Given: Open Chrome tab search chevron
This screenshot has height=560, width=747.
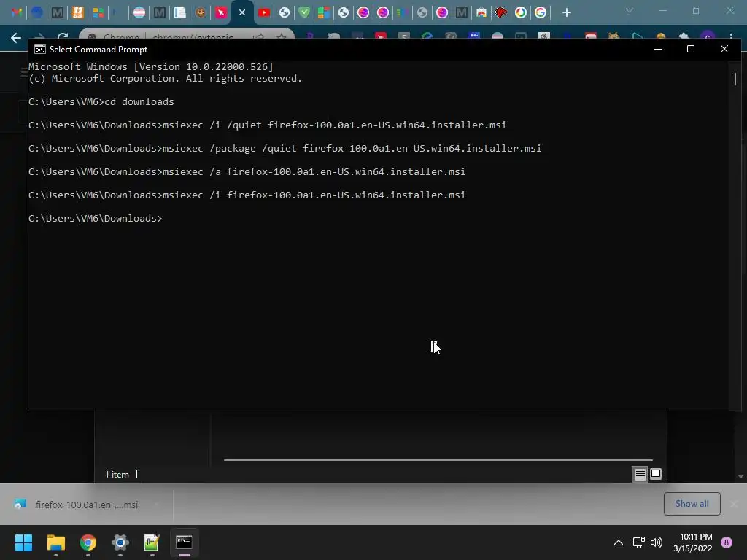Looking at the screenshot, I should pos(630,10).
